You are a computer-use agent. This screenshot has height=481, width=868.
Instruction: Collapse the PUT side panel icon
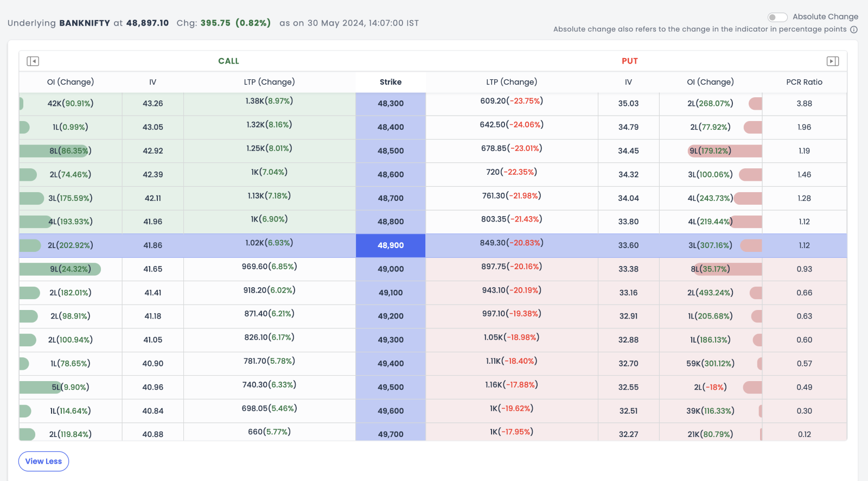pos(832,61)
